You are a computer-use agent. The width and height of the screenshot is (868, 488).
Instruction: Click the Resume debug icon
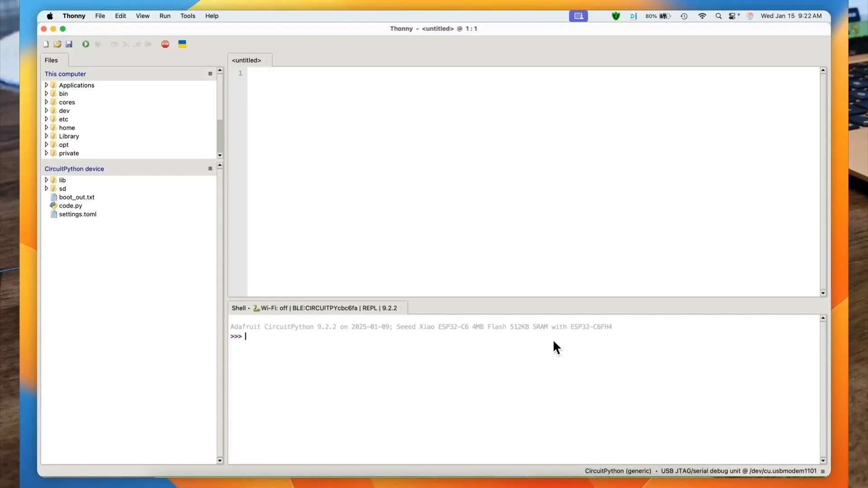click(148, 44)
